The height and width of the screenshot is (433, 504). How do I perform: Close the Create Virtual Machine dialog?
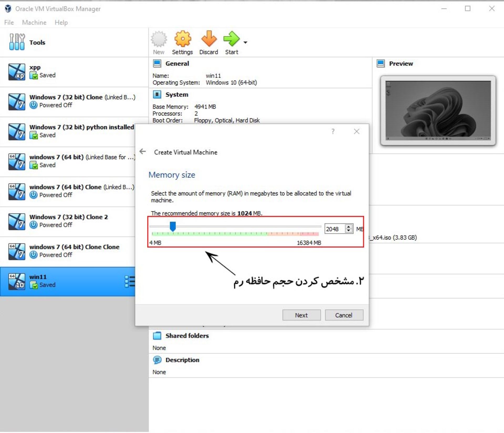point(356,131)
